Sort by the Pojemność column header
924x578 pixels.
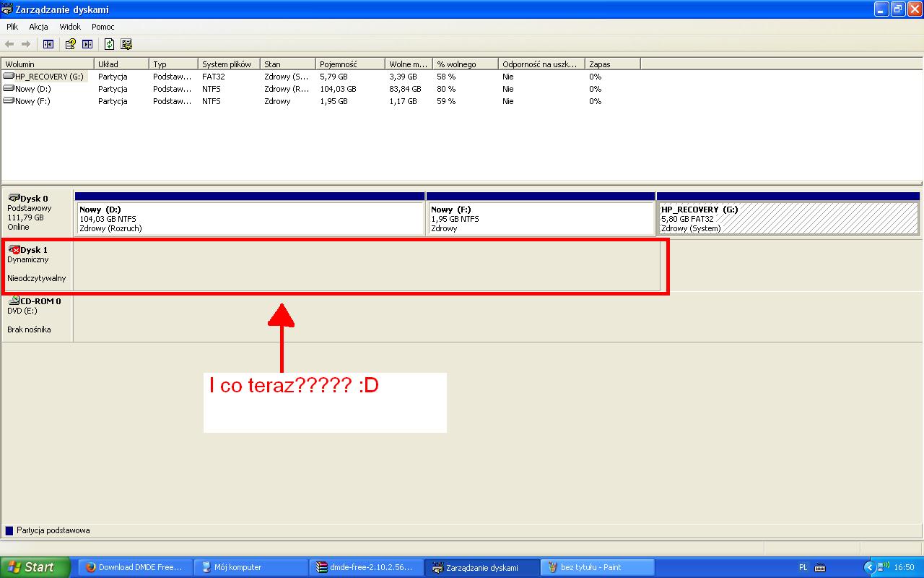[x=350, y=64]
